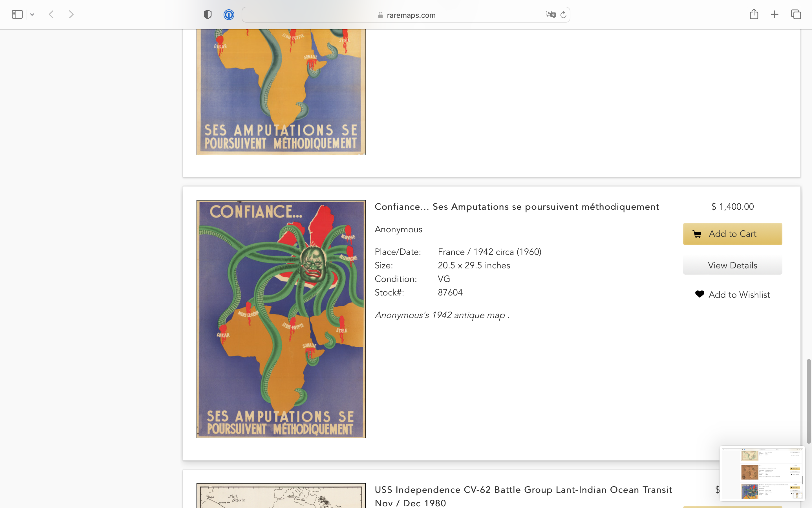Toggle the Safari sidebar icon
The height and width of the screenshot is (508, 812).
(x=17, y=14)
